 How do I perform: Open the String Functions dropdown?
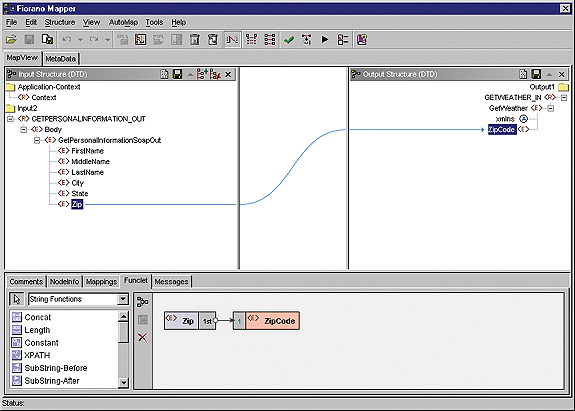123,299
